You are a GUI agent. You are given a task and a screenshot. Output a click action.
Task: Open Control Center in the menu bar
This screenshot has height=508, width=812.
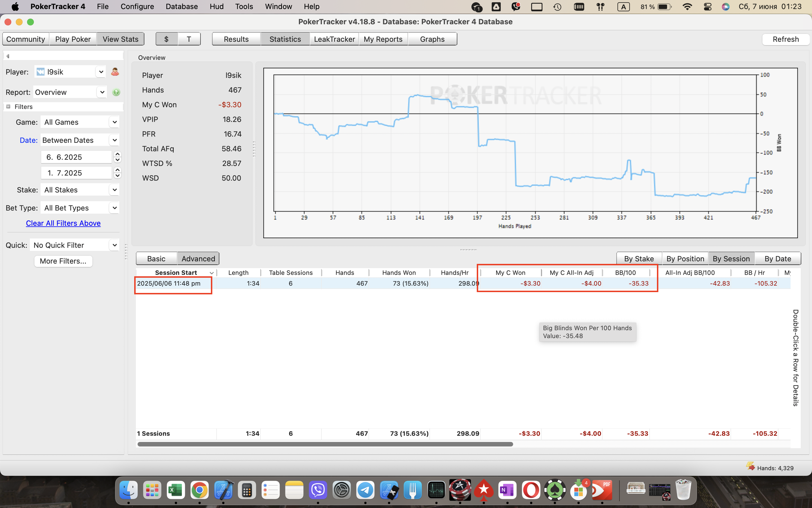[x=707, y=6]
